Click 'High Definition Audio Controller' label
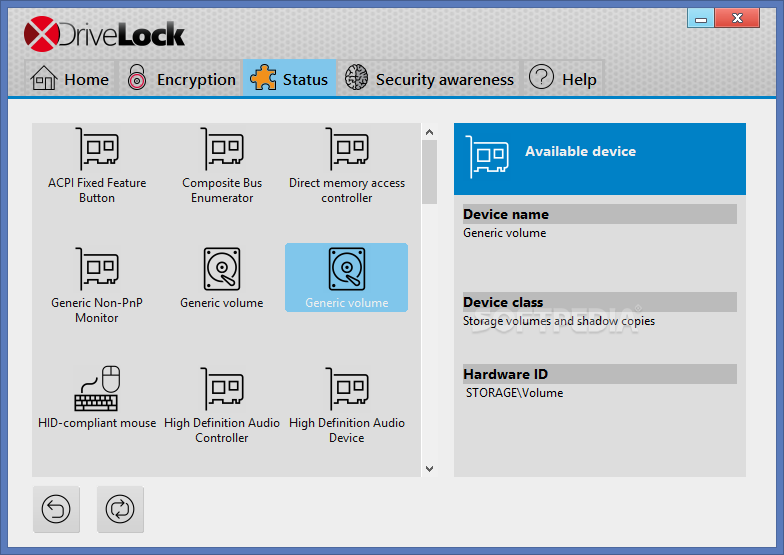Viewport: 784px width, 555px height. [x=222, y=430]
